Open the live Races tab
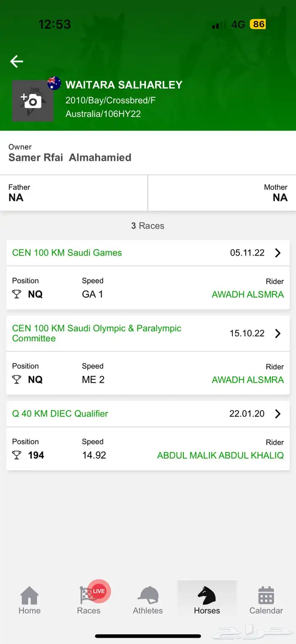The image size is (296, 644). [x=89, y=600]
